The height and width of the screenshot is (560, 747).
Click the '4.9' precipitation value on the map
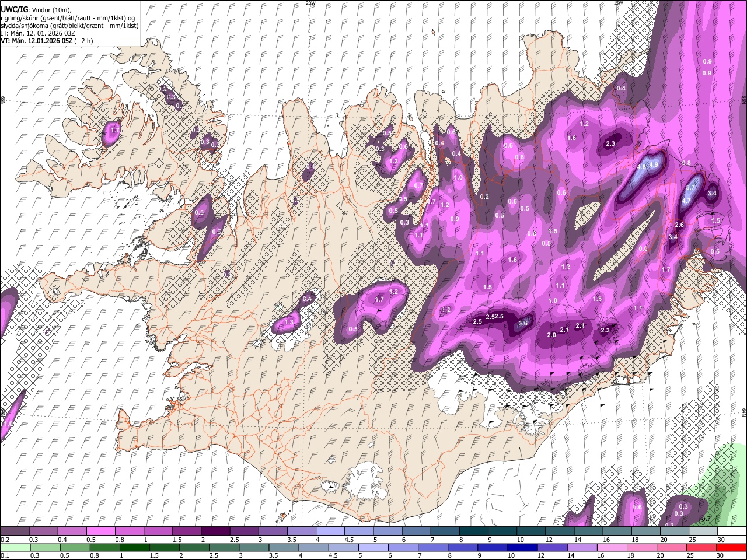coord(654,165)
